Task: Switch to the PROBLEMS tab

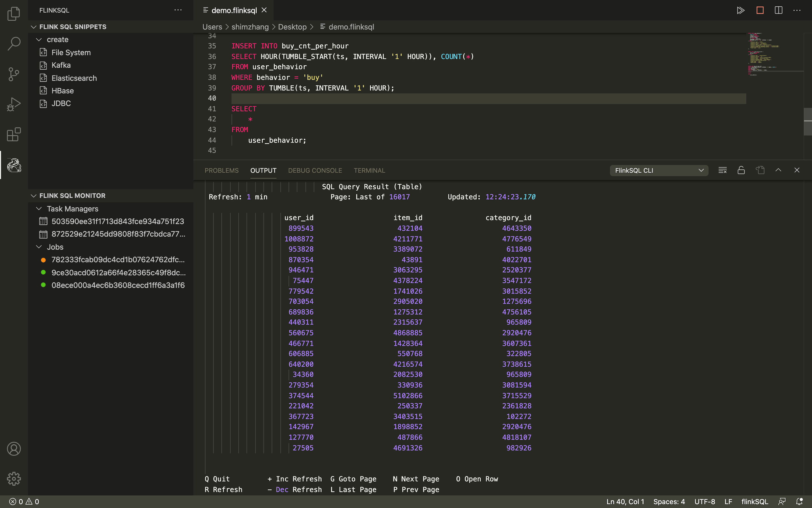Action: [222, 170]
